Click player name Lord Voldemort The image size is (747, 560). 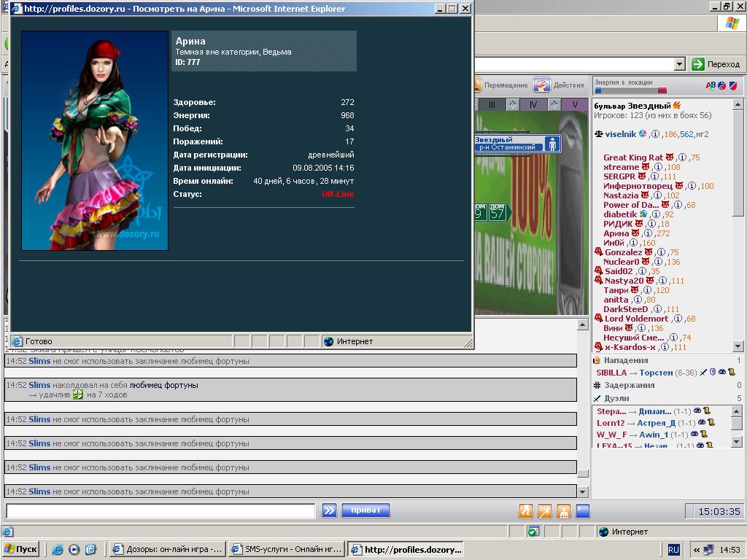(635, 319)
